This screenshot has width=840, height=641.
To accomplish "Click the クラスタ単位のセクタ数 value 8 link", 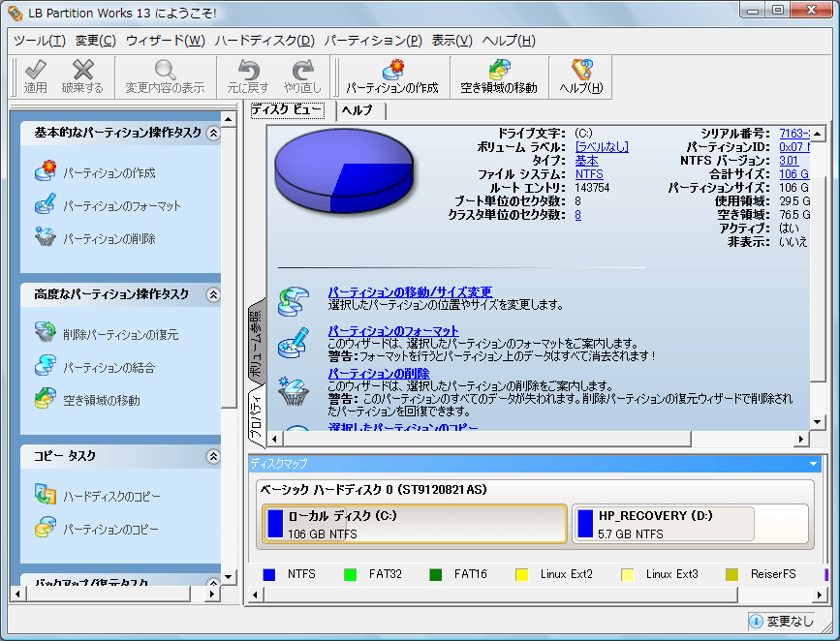I will click(578, 215).
